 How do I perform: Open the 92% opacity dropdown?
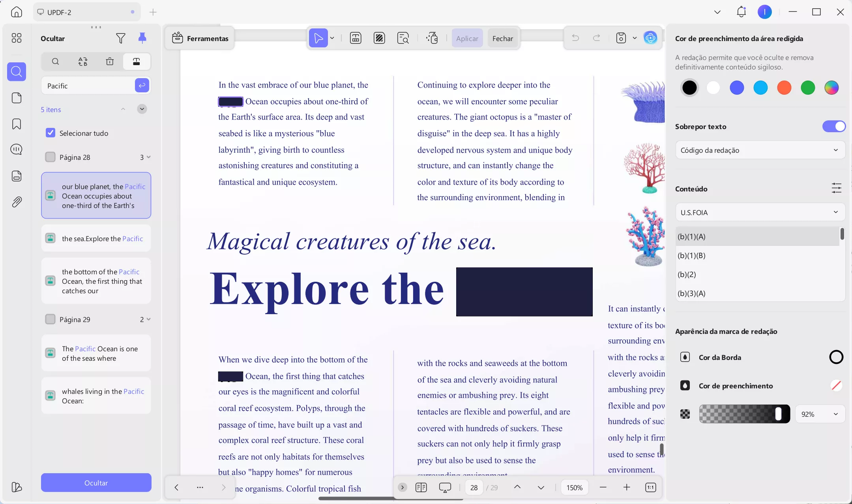[x=820, y=414]
